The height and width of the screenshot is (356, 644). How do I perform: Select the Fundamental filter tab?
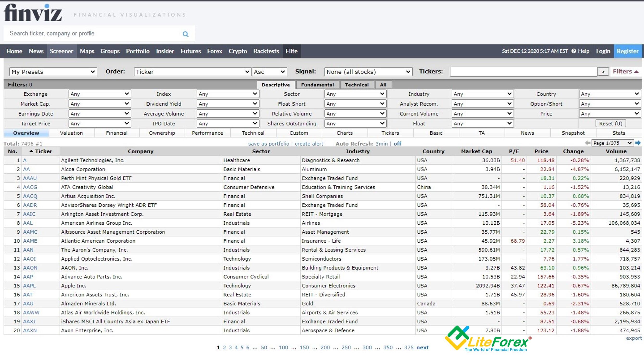tap(317, 85)
